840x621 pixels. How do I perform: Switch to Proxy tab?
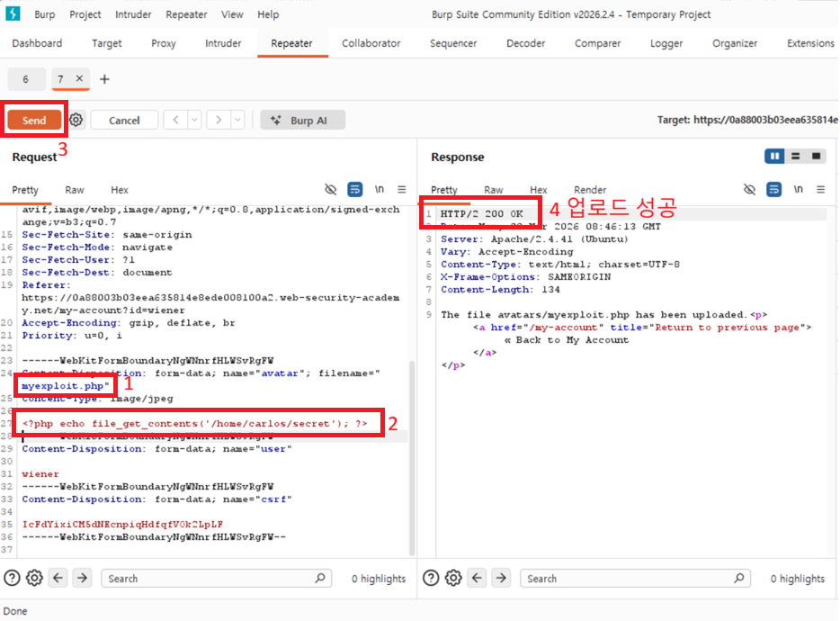tap(164, 43)
